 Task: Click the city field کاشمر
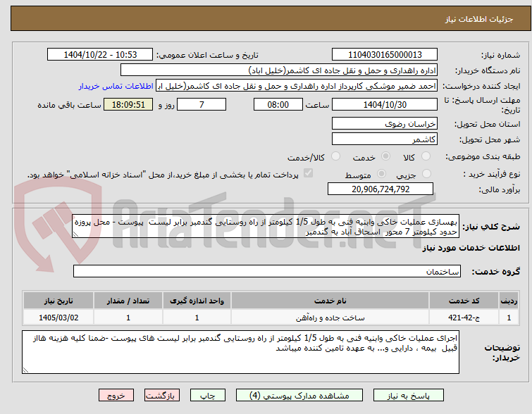[x=385, y=139]
